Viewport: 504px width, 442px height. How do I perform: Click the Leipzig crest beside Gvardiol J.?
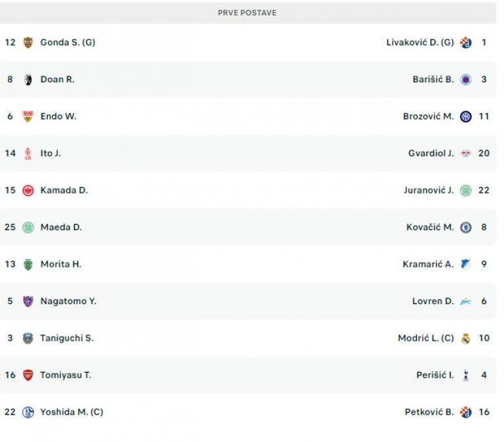point(465,154)
